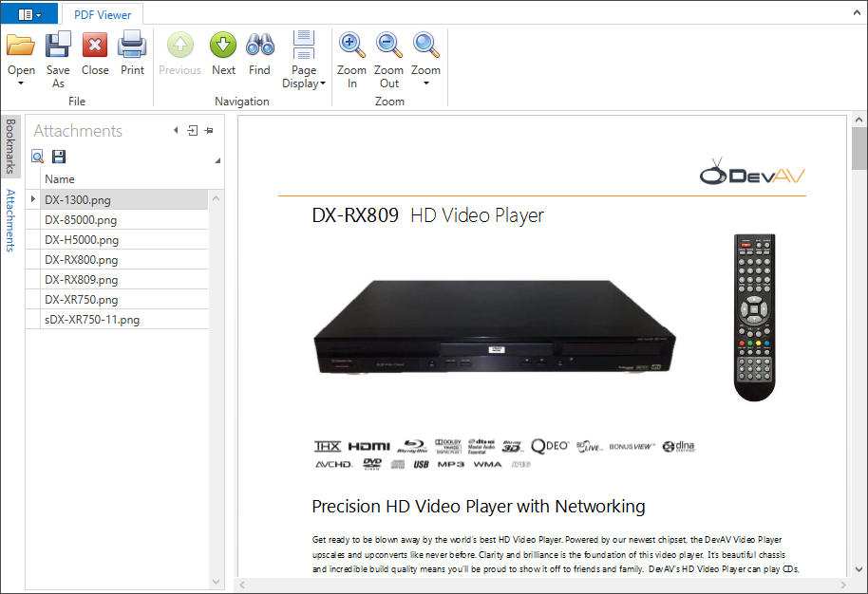This screenshot has height=594, width=868.
Task: Expand the Open button dropdown arrow
Action: pyautogui.click(x=21, y=84)
